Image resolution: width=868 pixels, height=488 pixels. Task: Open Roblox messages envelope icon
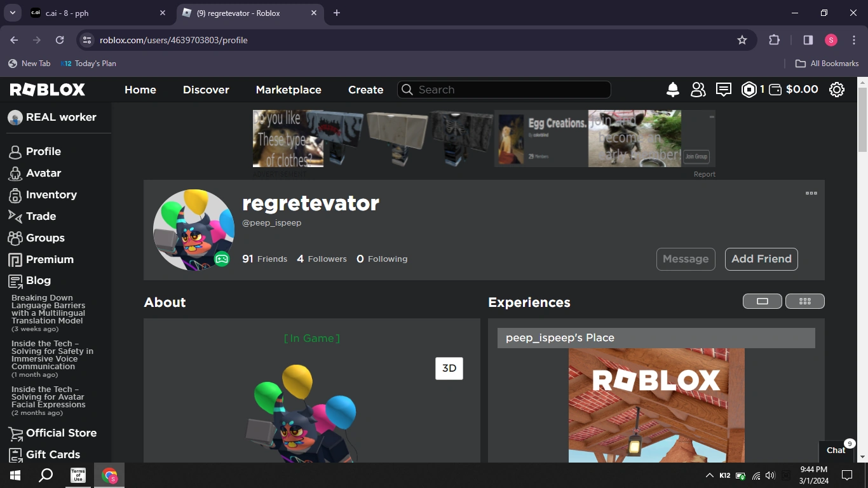click(723, 90)
